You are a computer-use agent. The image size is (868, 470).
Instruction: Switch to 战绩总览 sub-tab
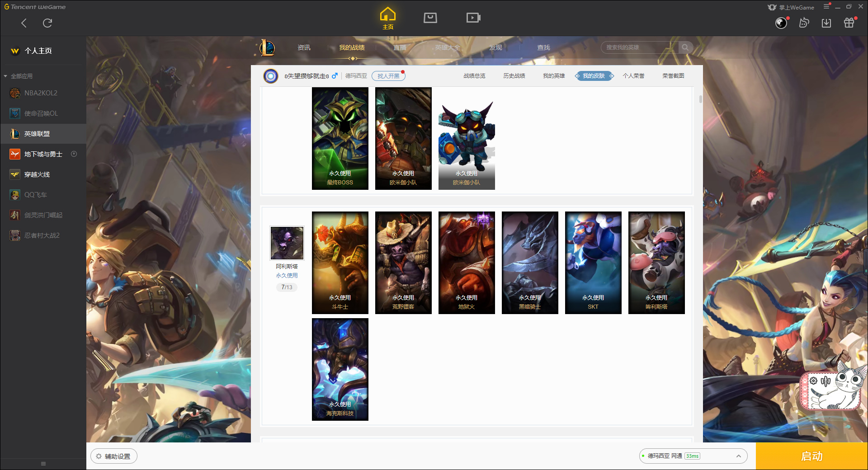(474, 76)
